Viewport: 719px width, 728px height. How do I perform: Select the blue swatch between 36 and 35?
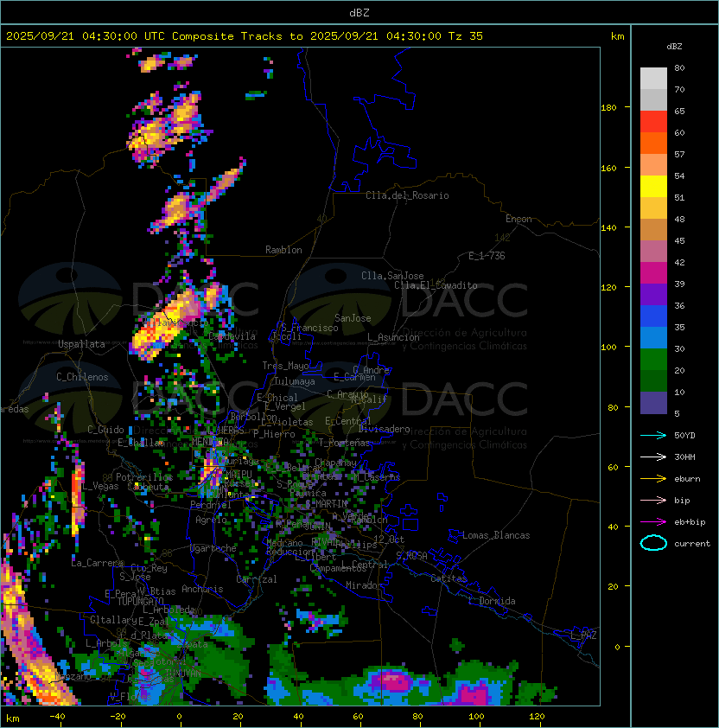(653, 316)
